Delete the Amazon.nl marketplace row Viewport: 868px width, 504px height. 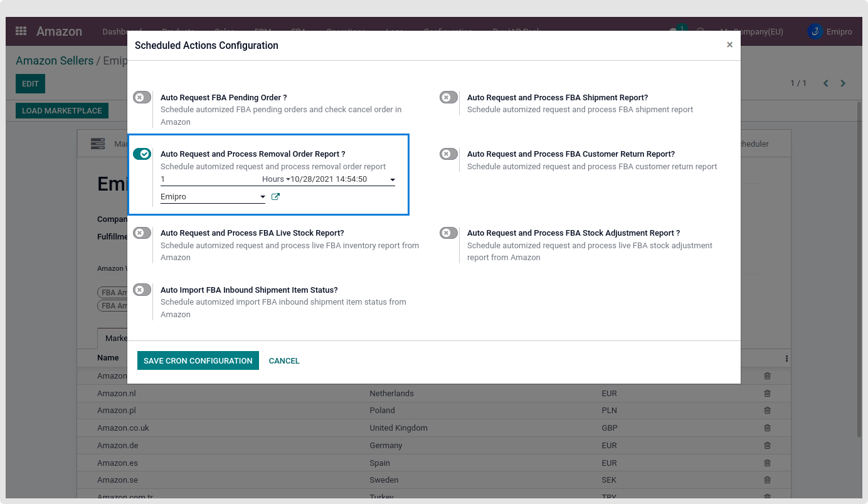click(767, 394)
